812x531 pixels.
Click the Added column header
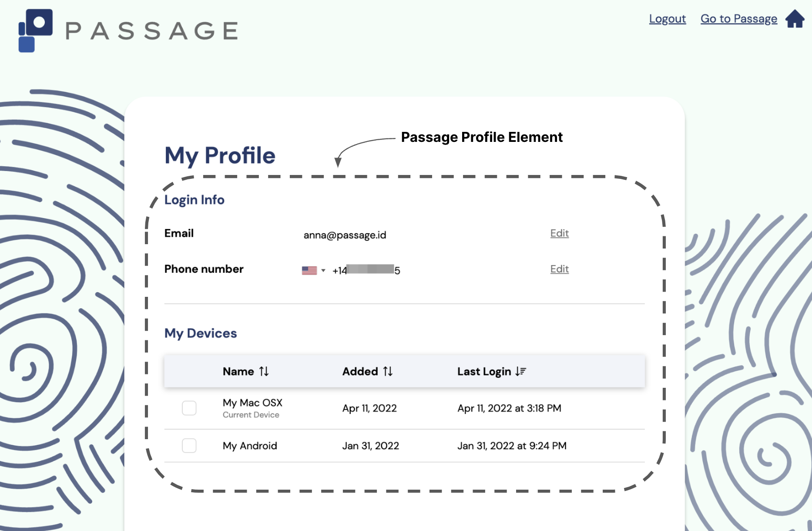pyautogui.click(x=360, y=371)
